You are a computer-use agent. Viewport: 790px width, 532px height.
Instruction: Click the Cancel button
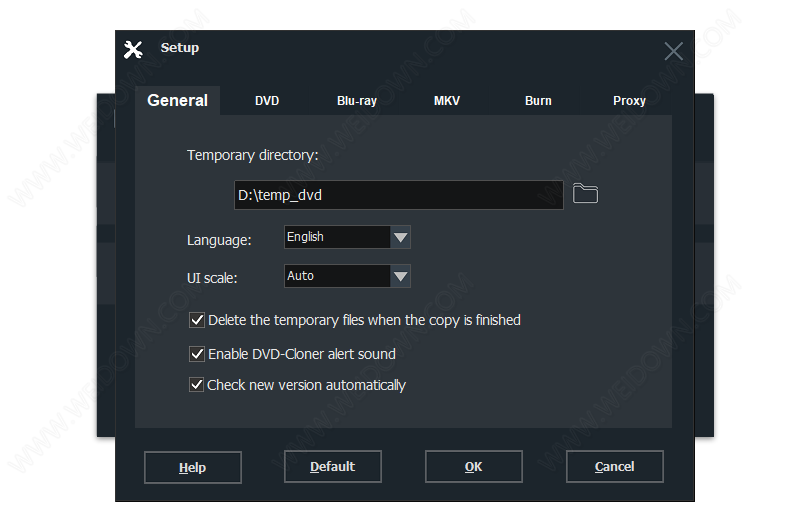(614, 466)
